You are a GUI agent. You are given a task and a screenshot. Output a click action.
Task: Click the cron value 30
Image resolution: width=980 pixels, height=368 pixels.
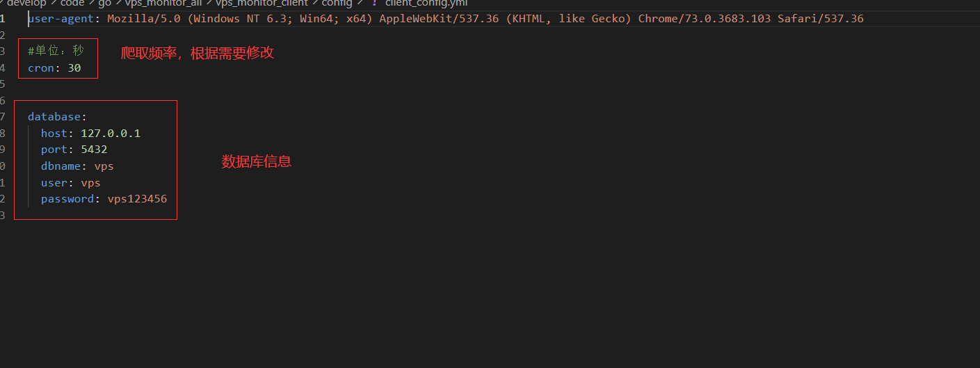click(x=74, y=68)
